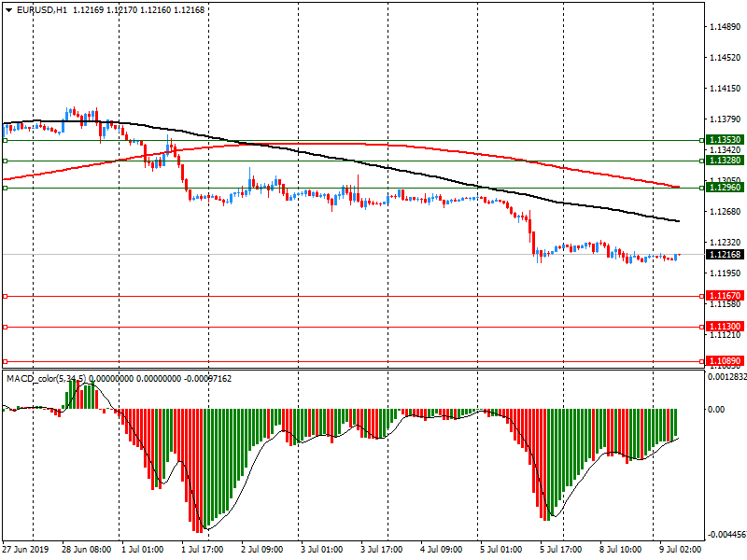Select the green 1.12960 price label

tap(725, 188)
